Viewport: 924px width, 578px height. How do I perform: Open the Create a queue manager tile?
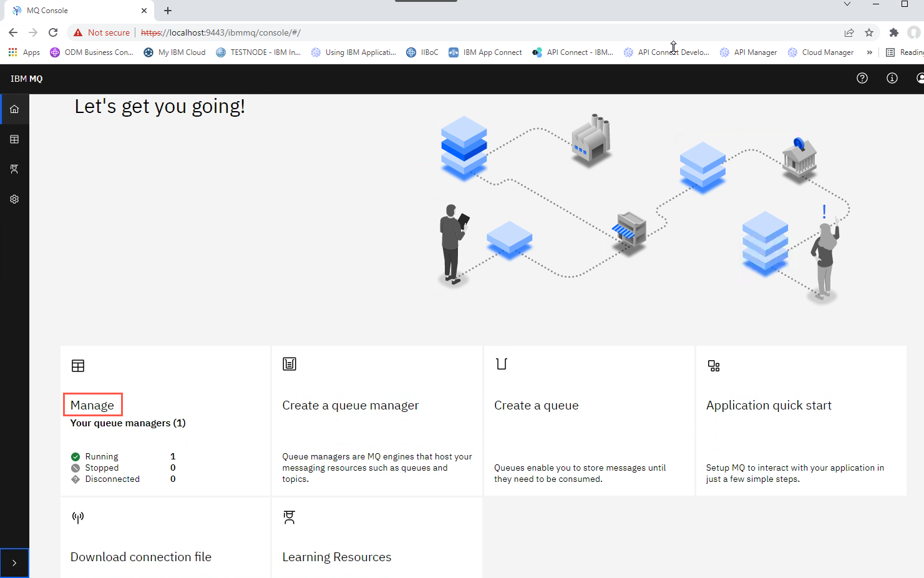tap(377, 421)
